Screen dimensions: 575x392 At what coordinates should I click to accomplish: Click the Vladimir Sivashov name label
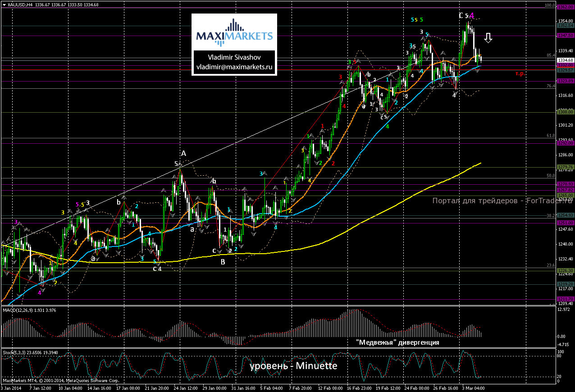pyautogui.click(x=234, y=57)
